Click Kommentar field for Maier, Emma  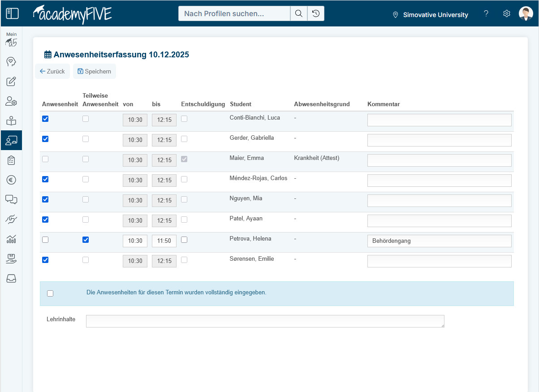pyautogui.click(x=440, y=160)
